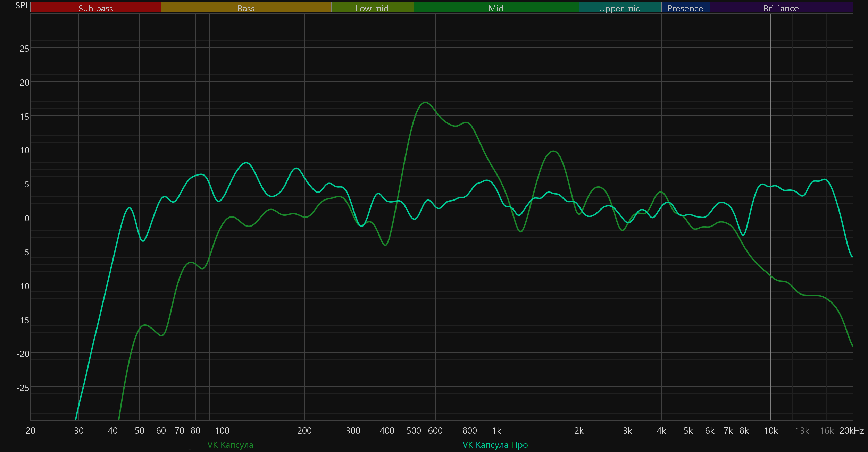Click the 10k frequency axis label

771,430
